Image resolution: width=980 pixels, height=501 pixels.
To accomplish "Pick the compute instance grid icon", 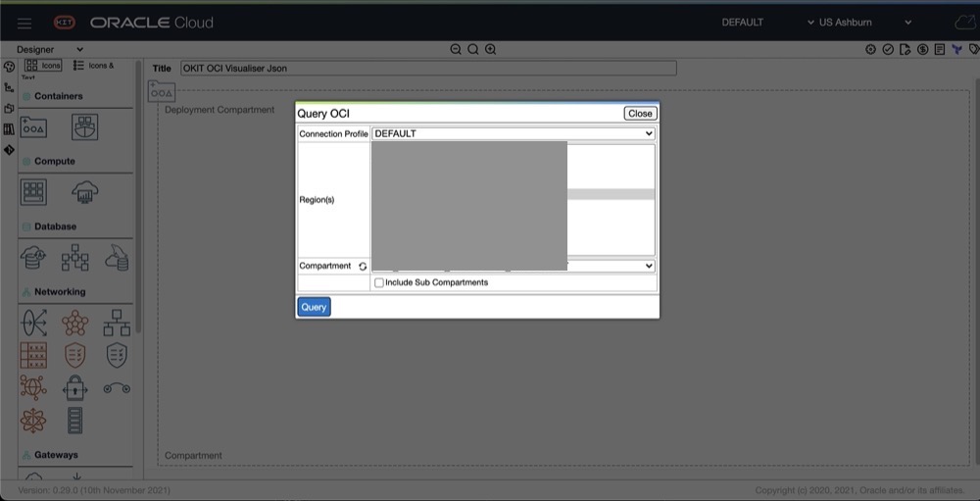I will (33, 192).
